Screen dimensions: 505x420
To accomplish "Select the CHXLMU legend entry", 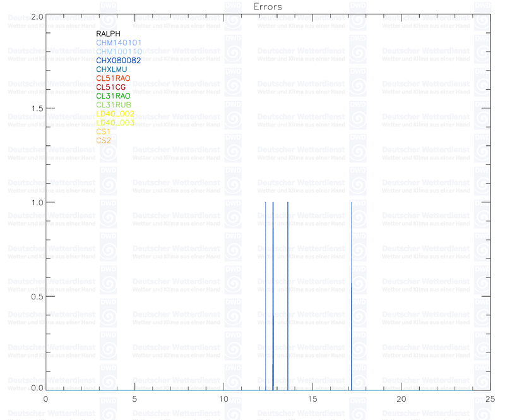I will [x=112, y=69].
